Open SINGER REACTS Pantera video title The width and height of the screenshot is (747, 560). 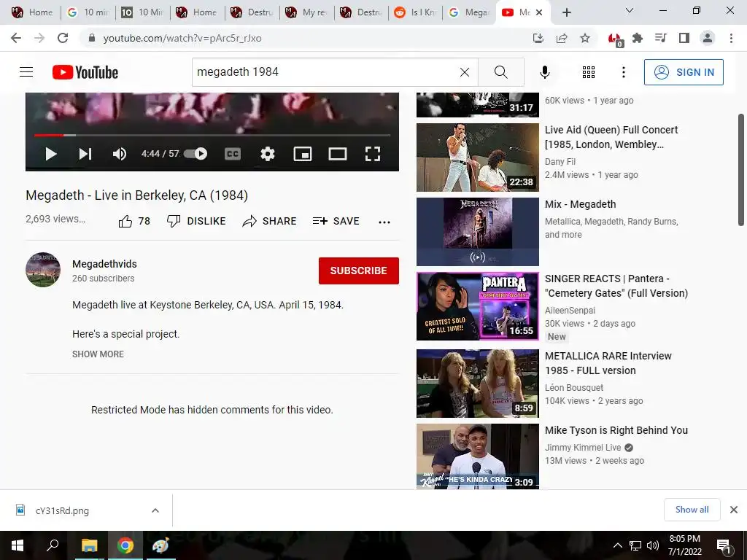(616, 286)
